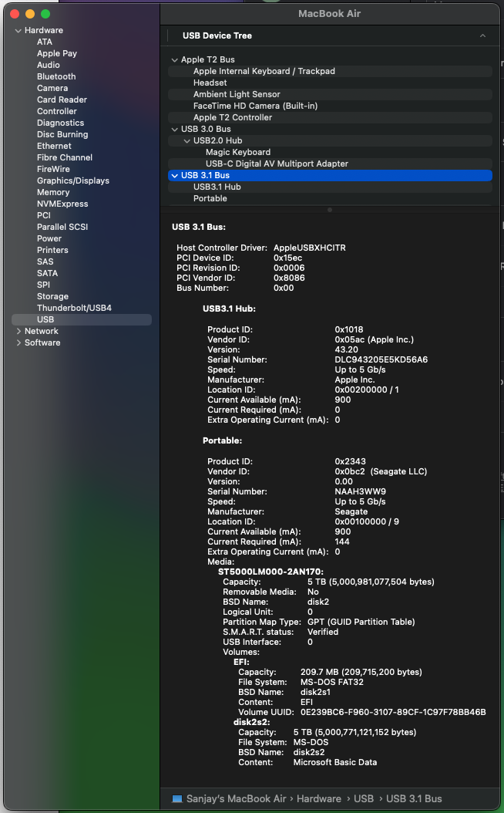
Task: Select FaceTime HD Camera (Built-in) row
Action: [330, 106]
